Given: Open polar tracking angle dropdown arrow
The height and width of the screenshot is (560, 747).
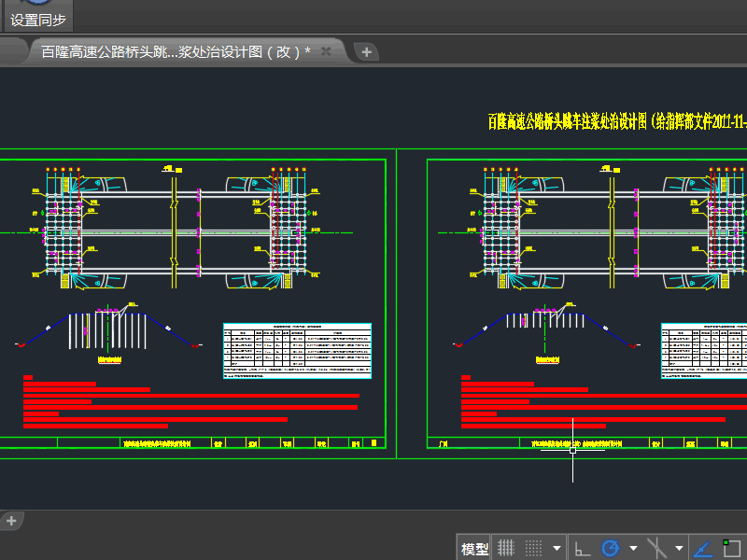Looking at the screenshot, I should tap(633, 549).
